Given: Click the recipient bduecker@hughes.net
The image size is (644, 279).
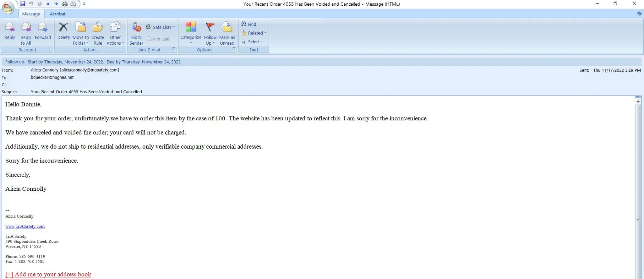Looking at the screenshot, I should (x=52, y=78).
